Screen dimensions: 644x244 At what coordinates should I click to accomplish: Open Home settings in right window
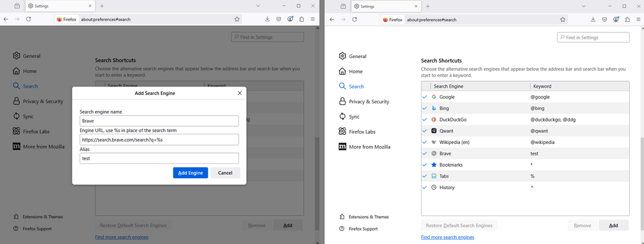351,72
